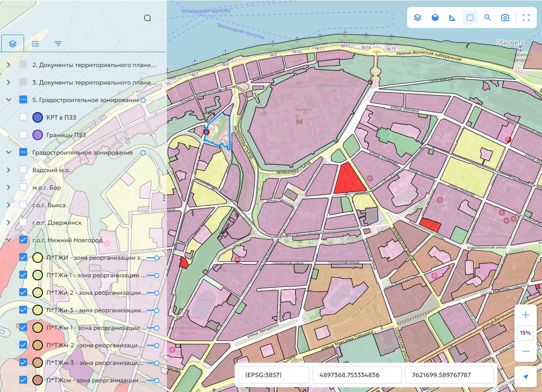This screenshot has height=392, width=542.
Task: Click the Обновить button
Action: pos(510,42)
